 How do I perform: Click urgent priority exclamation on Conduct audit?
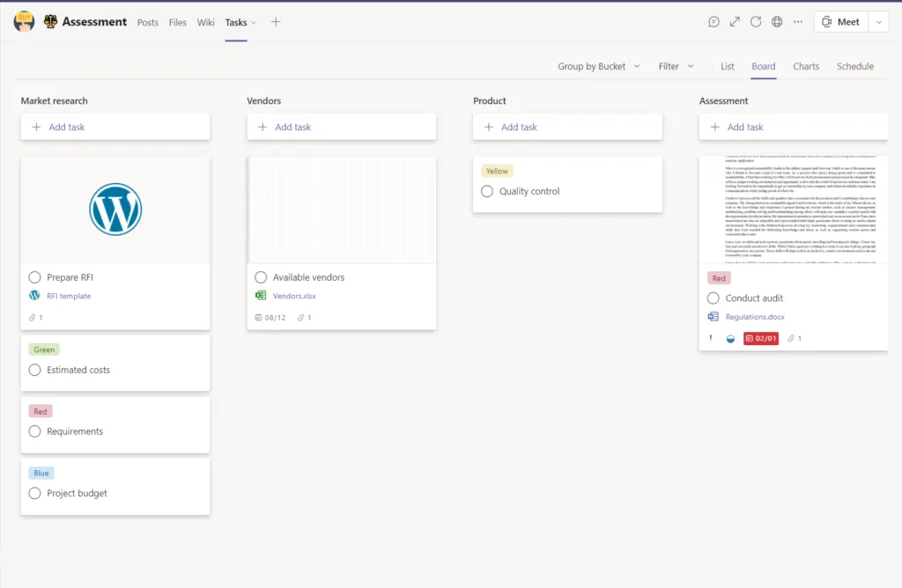[711, 339]
